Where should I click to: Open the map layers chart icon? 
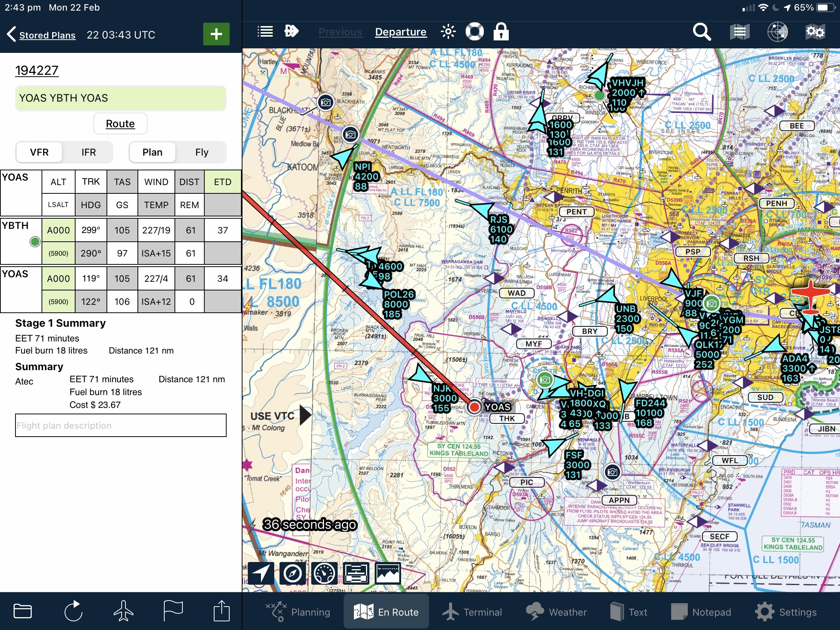point(740,32)
